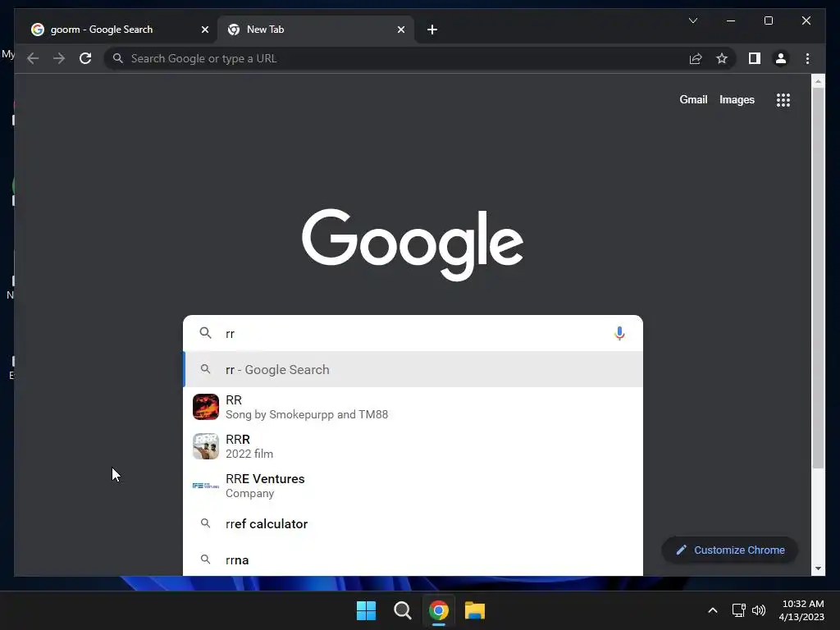Click the search magnifier in Google search box
Viewport: 840px width, 630px height.
click(205, 333)
